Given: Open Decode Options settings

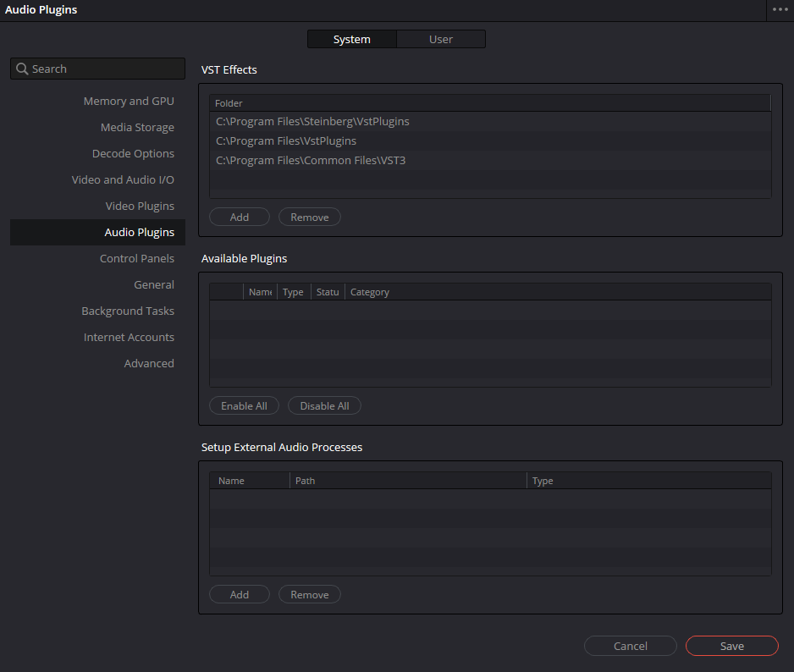Looking at the screenshot, I should (x=133, y=154).
